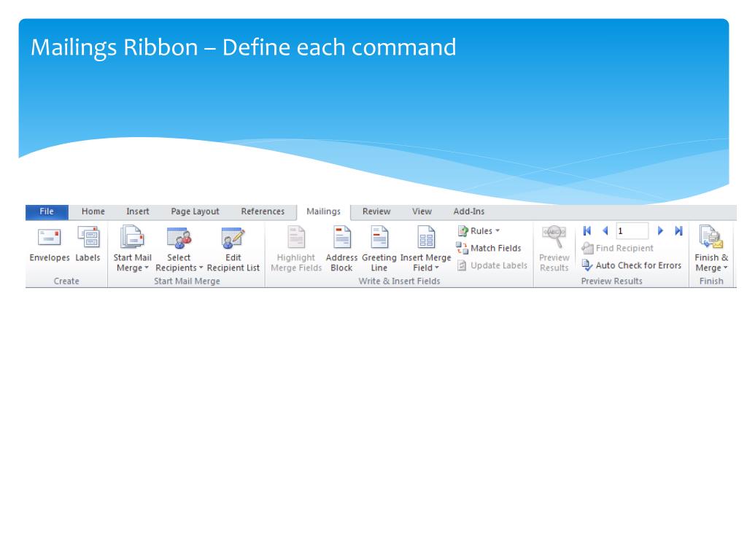This screenshot has width=747, height=560.
Task: Jump to the last record
Action: click(678, 231)
